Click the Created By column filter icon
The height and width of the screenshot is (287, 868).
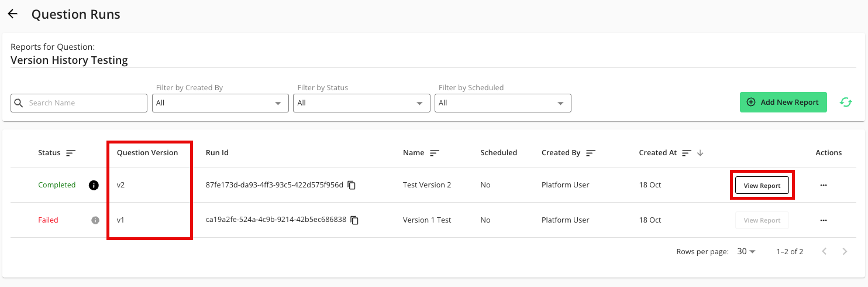591,153
